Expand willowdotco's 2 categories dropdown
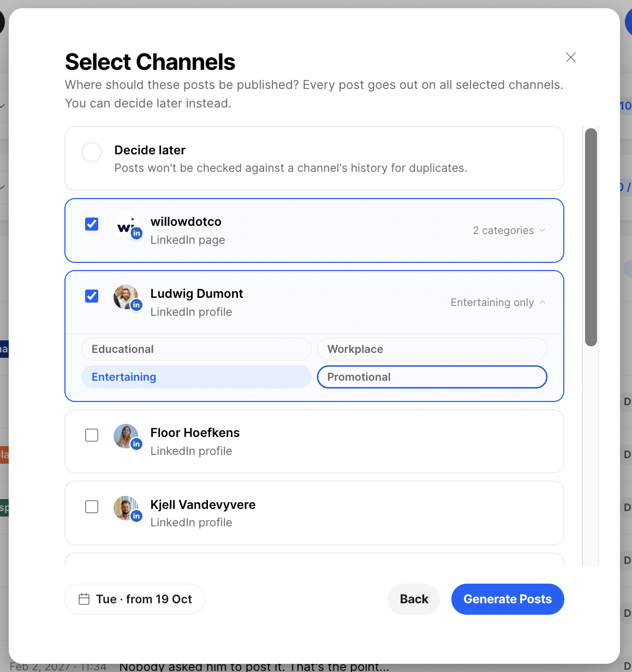Viewport: 632px width, 672px height. click(x=509, y=230)
